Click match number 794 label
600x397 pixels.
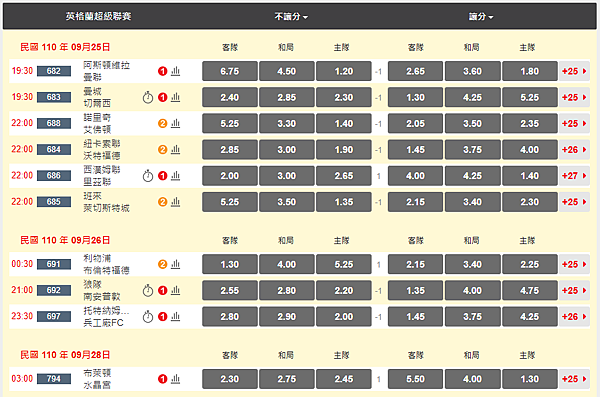54,379
